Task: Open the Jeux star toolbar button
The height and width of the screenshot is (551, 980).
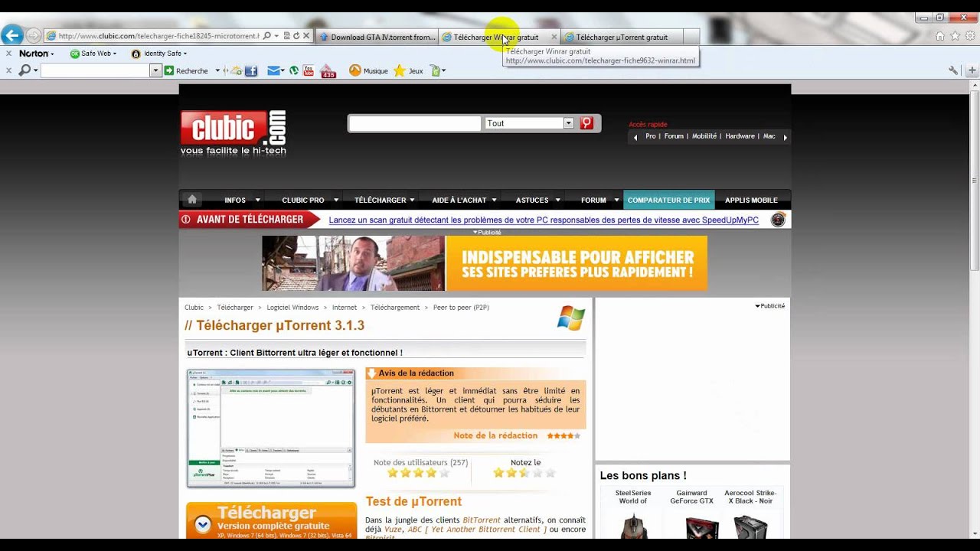Action: click(x=408, y=70)
